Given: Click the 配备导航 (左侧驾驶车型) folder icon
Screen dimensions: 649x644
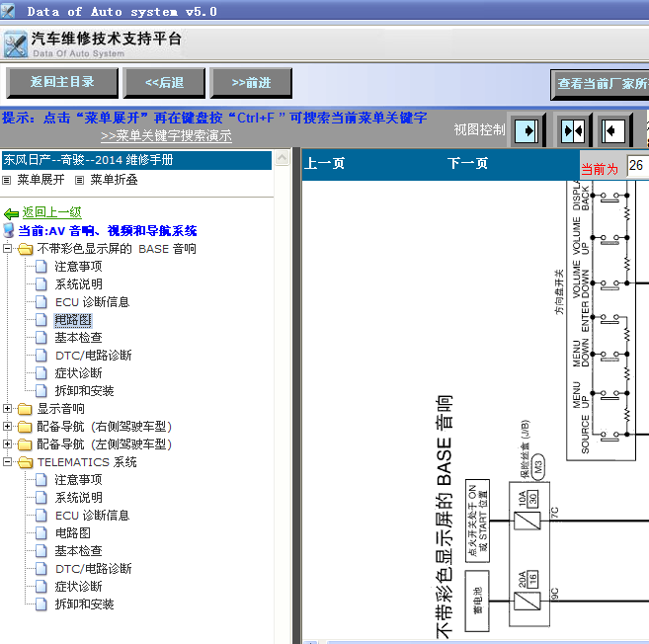Looking at the screenshot, I should click(x=26, y=444).
